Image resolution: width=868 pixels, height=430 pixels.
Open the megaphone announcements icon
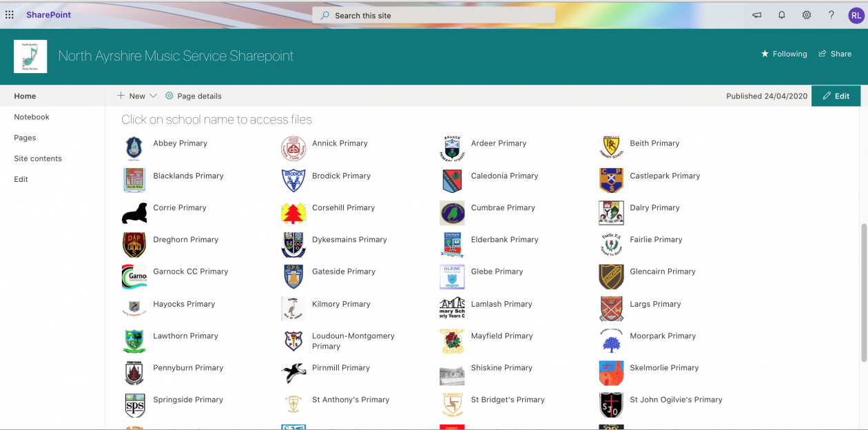757,15
